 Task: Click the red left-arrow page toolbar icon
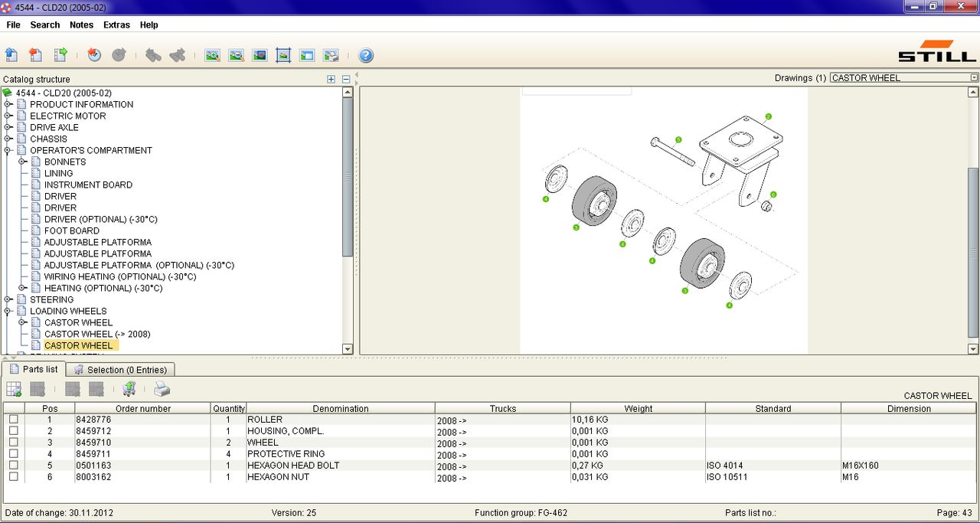tap(35, 55)
